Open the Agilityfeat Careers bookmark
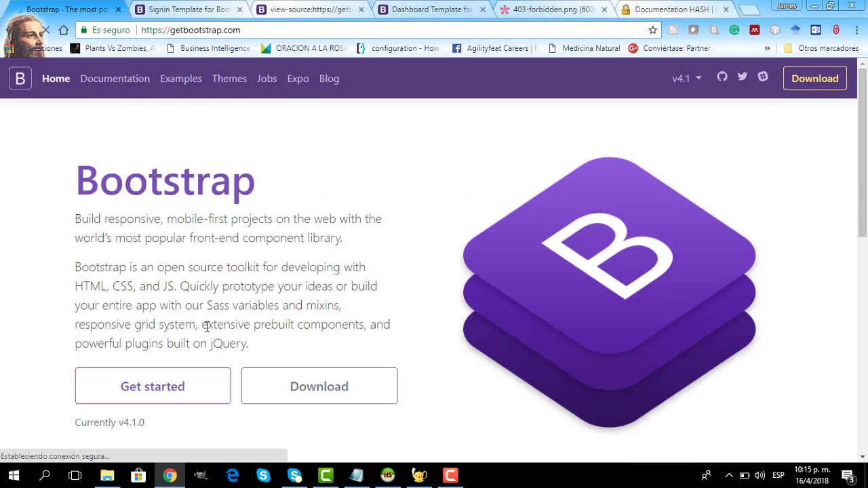Screen dimensions: 868x488 [494, 48]
